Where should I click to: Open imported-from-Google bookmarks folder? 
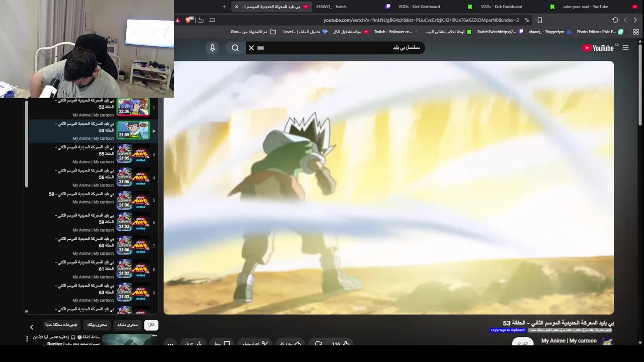pos(253,32)
